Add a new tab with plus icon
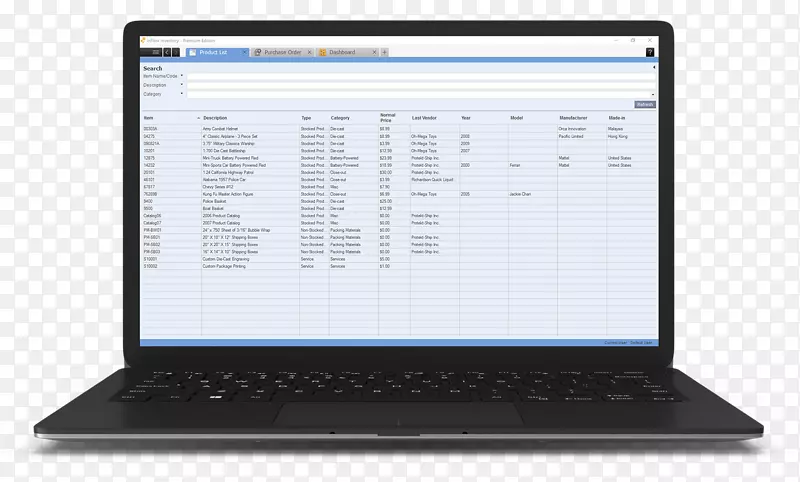This screenshot has height=482, width=800. 384,52
